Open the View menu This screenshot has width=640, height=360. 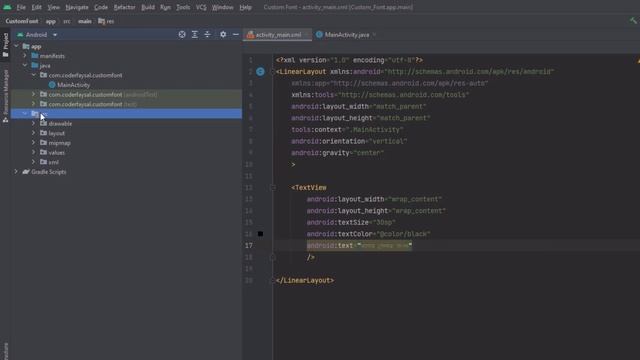click(x=53, y=7)
